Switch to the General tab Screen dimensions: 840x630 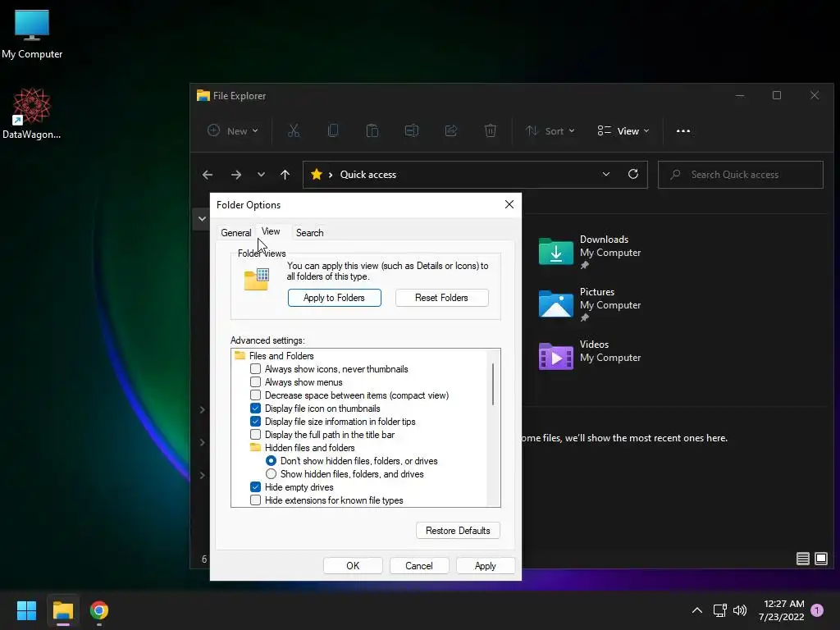pos(235,233)
